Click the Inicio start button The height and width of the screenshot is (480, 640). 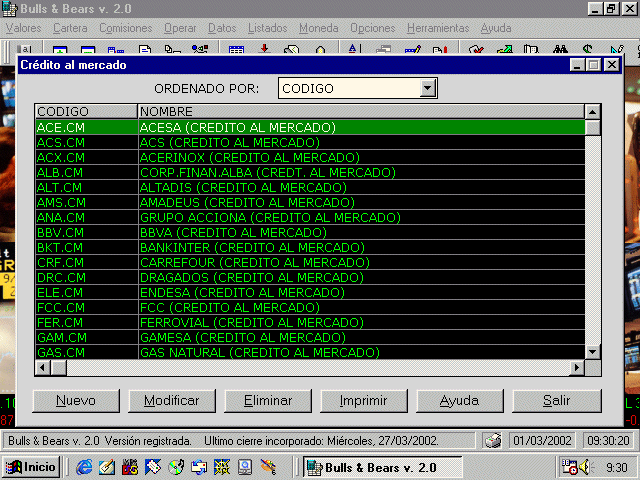[31, 467]
